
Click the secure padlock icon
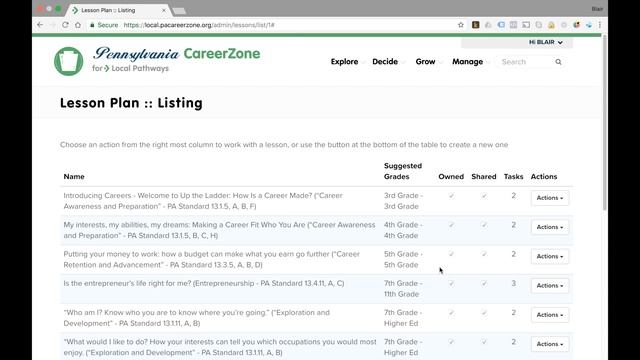(92, 25)
